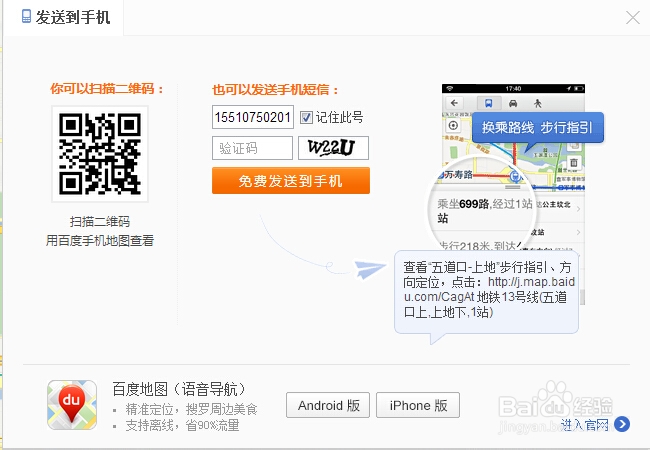Click the blue arrow next to 进入官网
This screenshot has width=650, height=450.
622,424
